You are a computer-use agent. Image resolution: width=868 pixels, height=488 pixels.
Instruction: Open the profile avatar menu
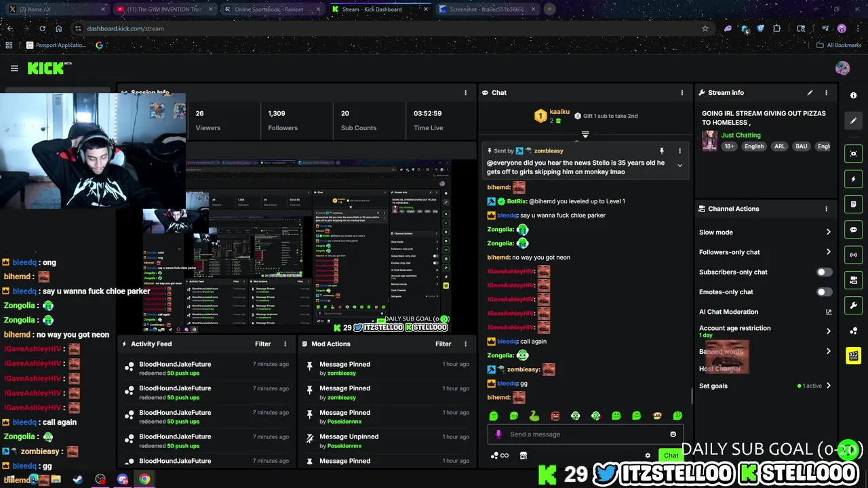click(x=842, y=68)
